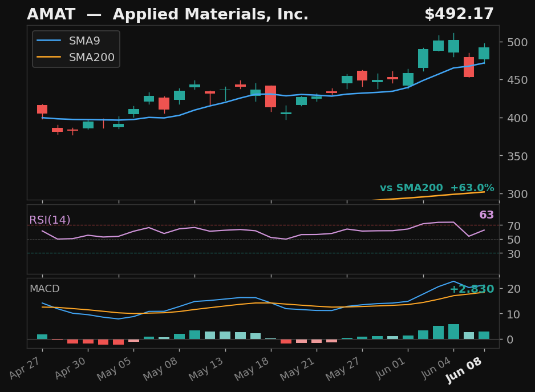This screenshot has width=535, height=392.
Task: Click the May 27 date label
Action: coord(343,369)
